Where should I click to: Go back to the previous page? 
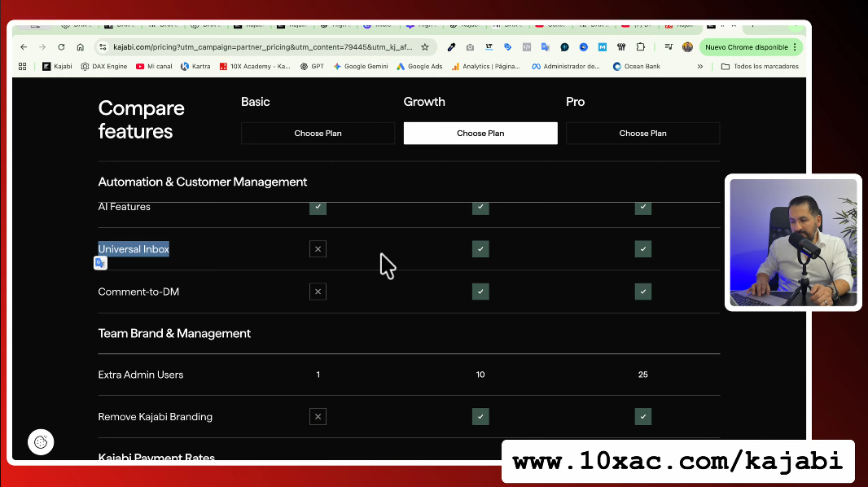click(x=24, y=47)
